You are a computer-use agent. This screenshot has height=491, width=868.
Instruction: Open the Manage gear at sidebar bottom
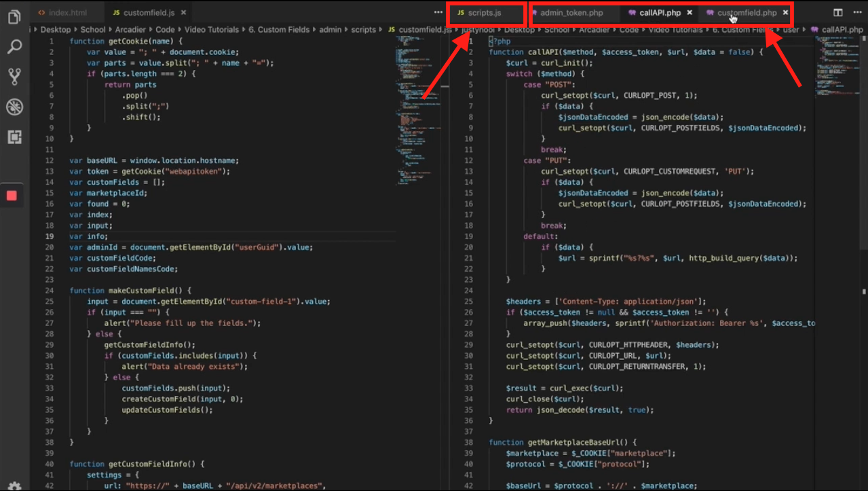pyautogui.click(x=14, y=485)
